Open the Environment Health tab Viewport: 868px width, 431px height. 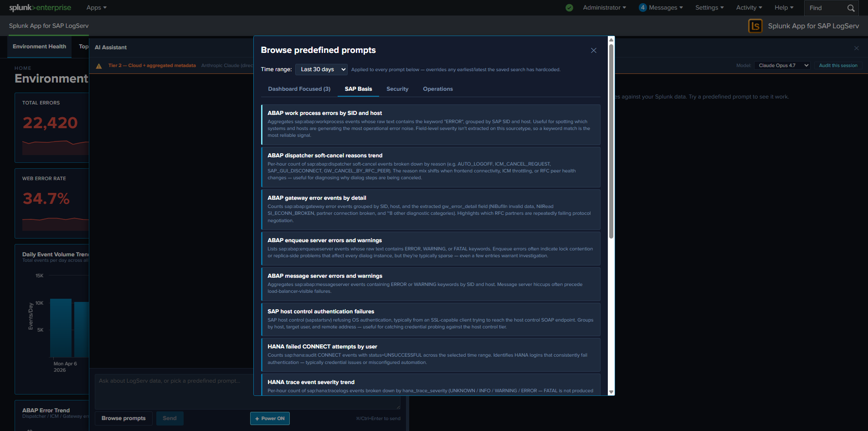pos(39,47)
